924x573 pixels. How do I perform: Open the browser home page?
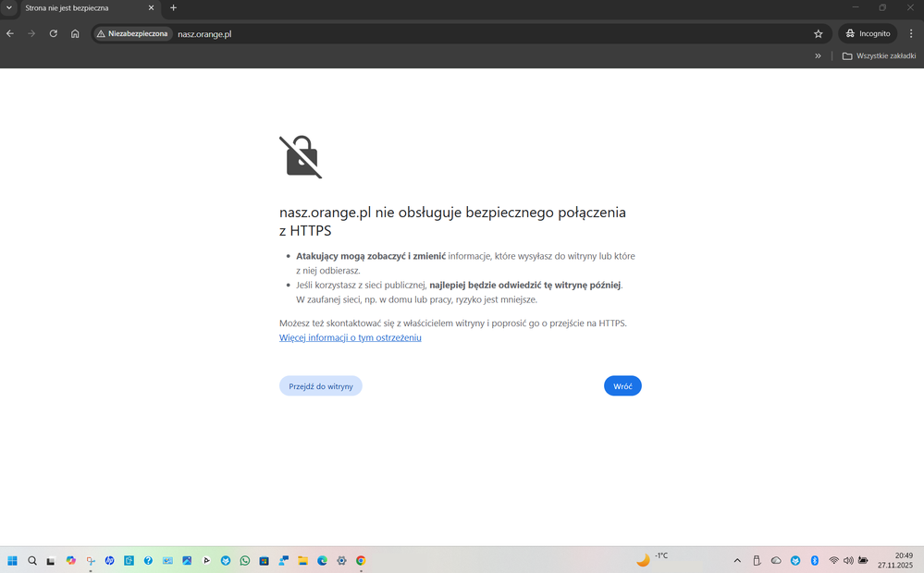pyautogui.click(x=75, y=33)
